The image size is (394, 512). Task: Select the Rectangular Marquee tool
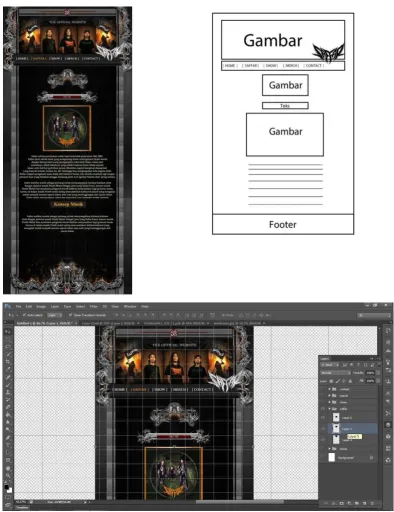coord(8,339)
